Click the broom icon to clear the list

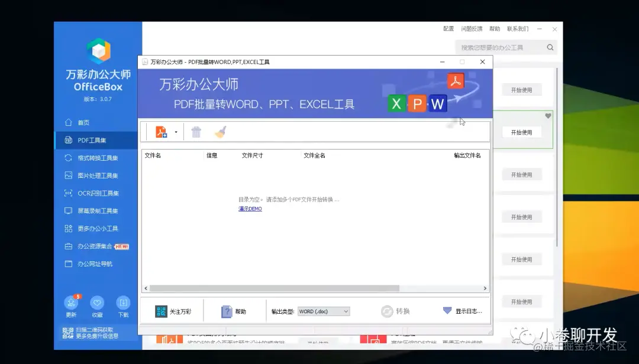click(x=220, y=131)
